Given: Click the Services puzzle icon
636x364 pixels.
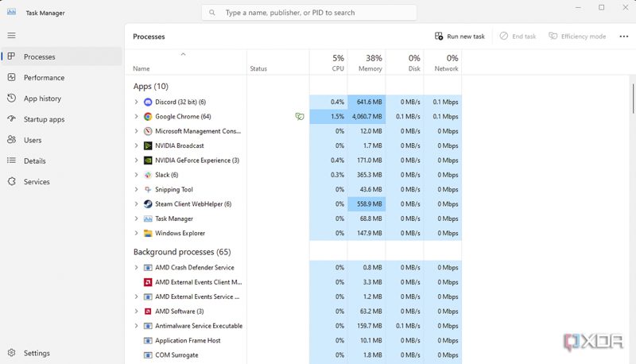Looking at the screenshot, I should point(11,181).
